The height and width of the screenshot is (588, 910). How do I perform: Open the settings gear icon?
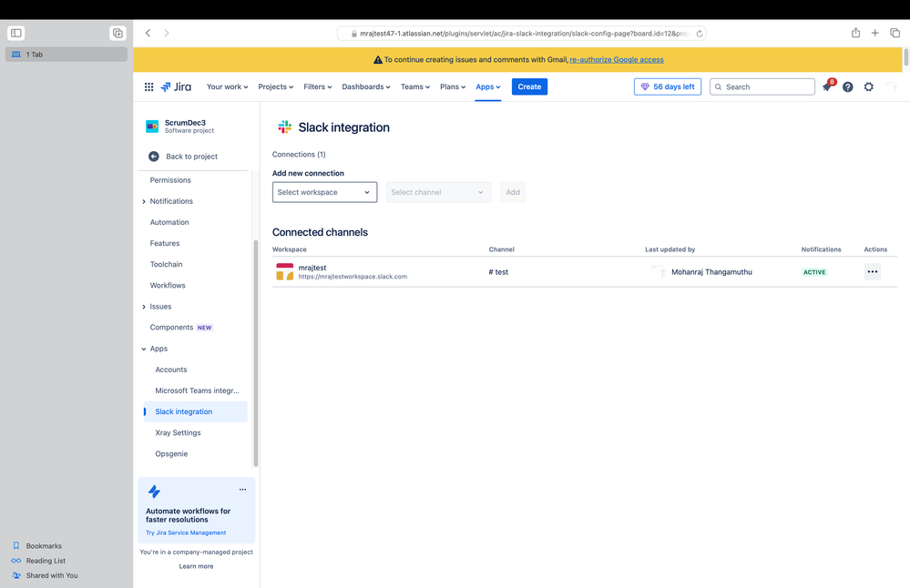coord(869,87)
